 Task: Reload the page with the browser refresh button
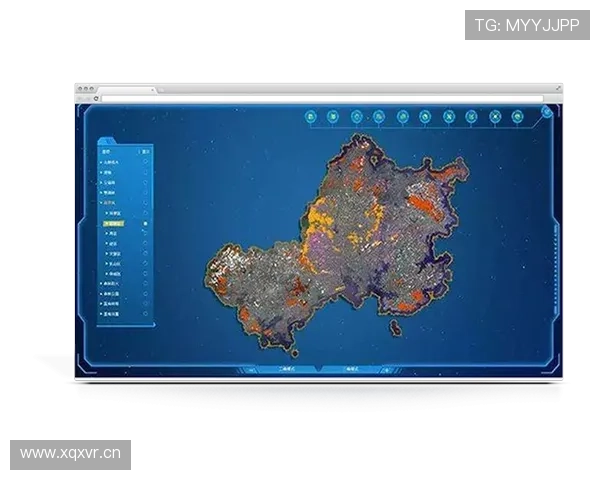pos(96,98)
